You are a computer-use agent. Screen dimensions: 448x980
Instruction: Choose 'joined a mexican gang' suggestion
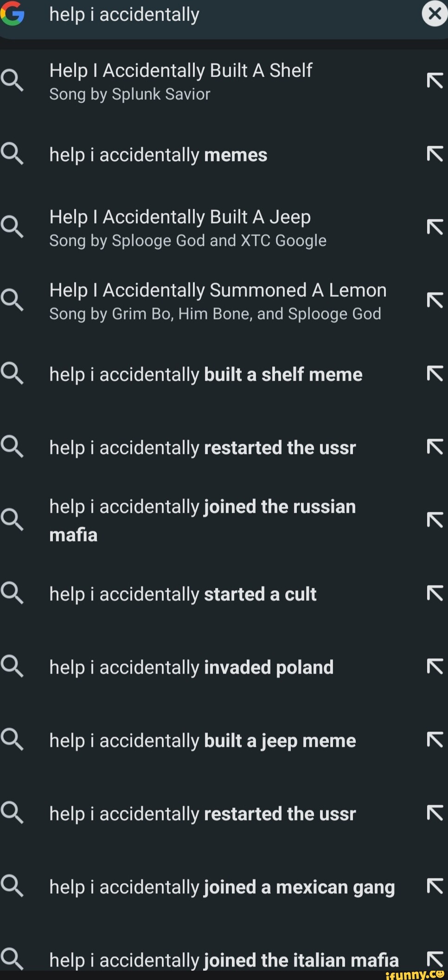[222, 887]
